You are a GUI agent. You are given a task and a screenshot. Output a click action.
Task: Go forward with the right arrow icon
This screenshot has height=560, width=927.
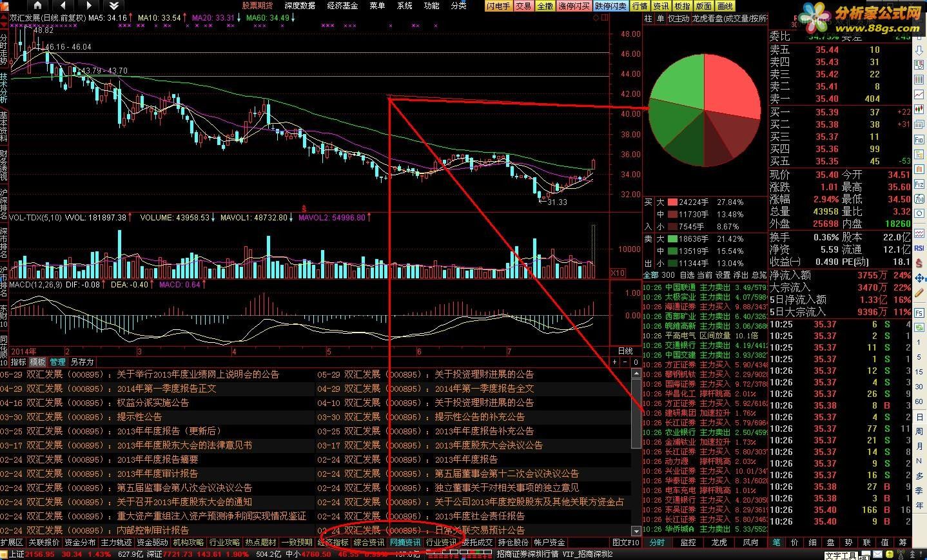88,6
